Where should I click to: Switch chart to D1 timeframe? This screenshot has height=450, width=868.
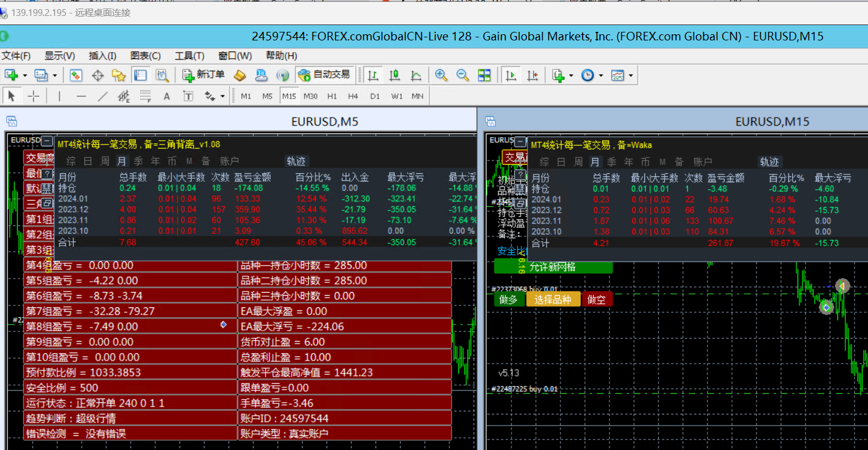(375, 96)
